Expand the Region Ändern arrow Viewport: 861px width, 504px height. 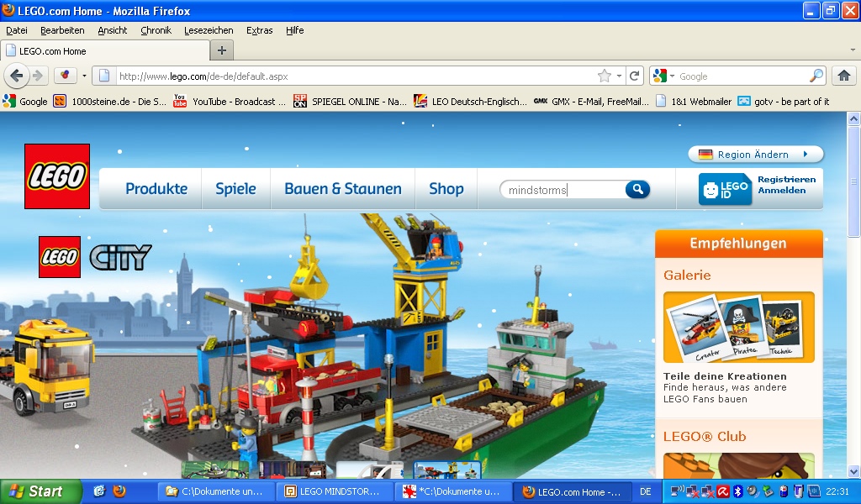click(x=806, y=154)
